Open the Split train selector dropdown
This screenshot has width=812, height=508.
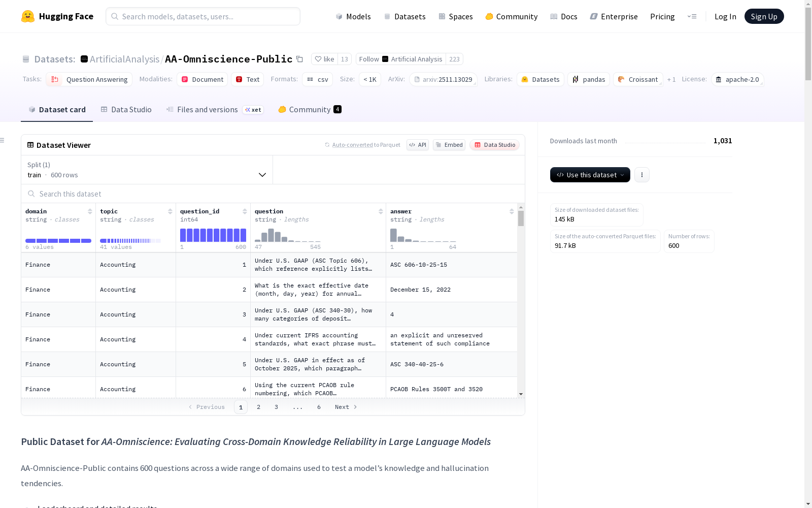147,170
